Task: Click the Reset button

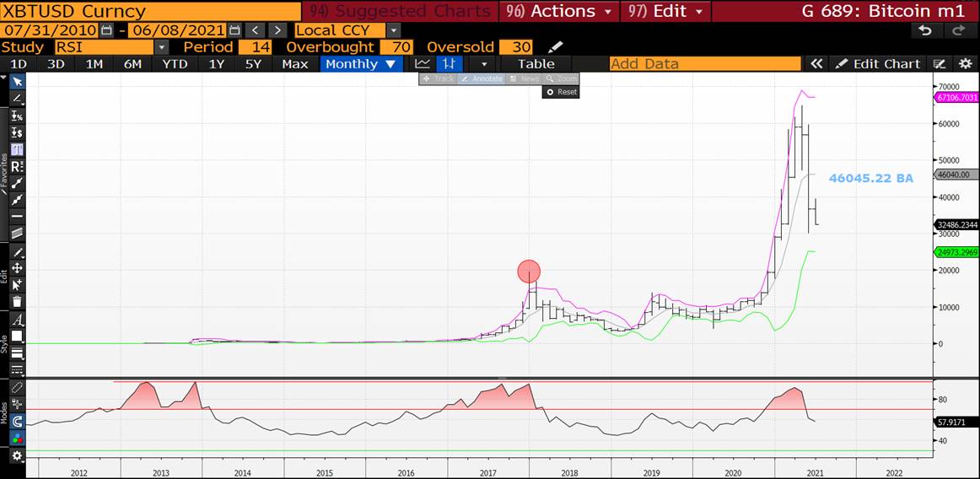Action: point(561,92)
